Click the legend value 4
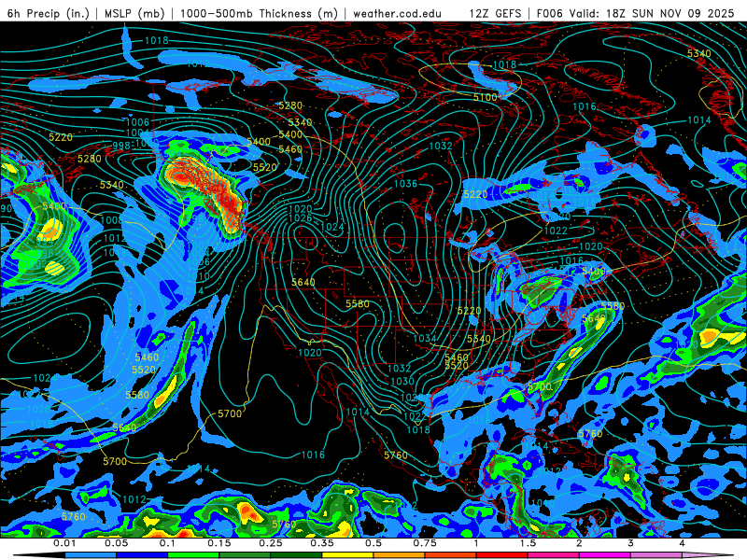The height and width of the screenshot is (560, 747). pyautogui.click(x=683, y=543)
